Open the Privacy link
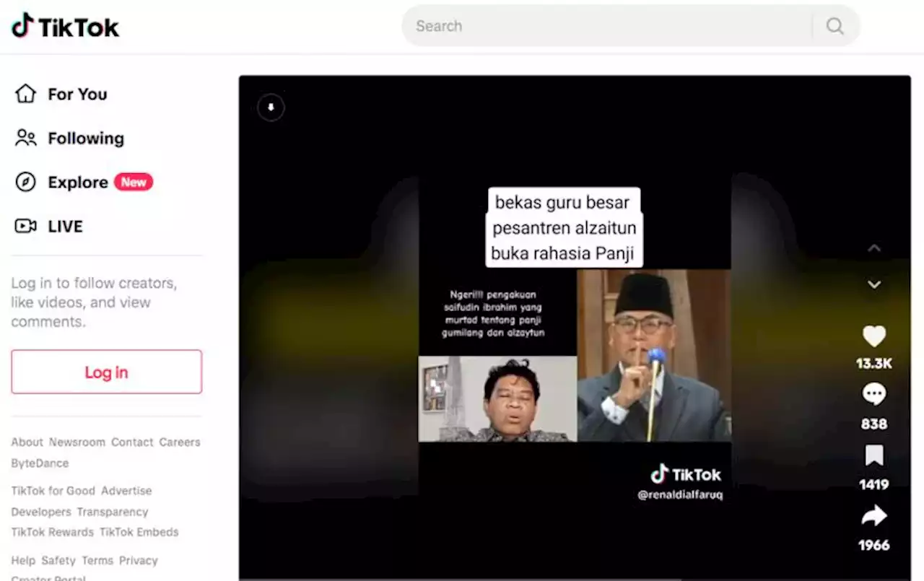The height and width of the screenshot is (581, 924). [x=139, y=560]
